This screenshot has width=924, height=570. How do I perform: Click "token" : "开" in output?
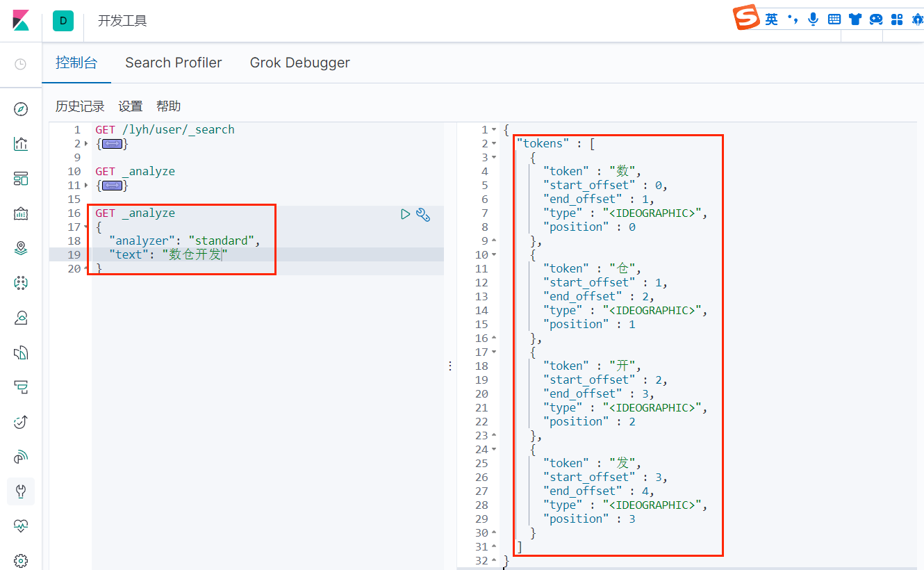tap(592, 366)
